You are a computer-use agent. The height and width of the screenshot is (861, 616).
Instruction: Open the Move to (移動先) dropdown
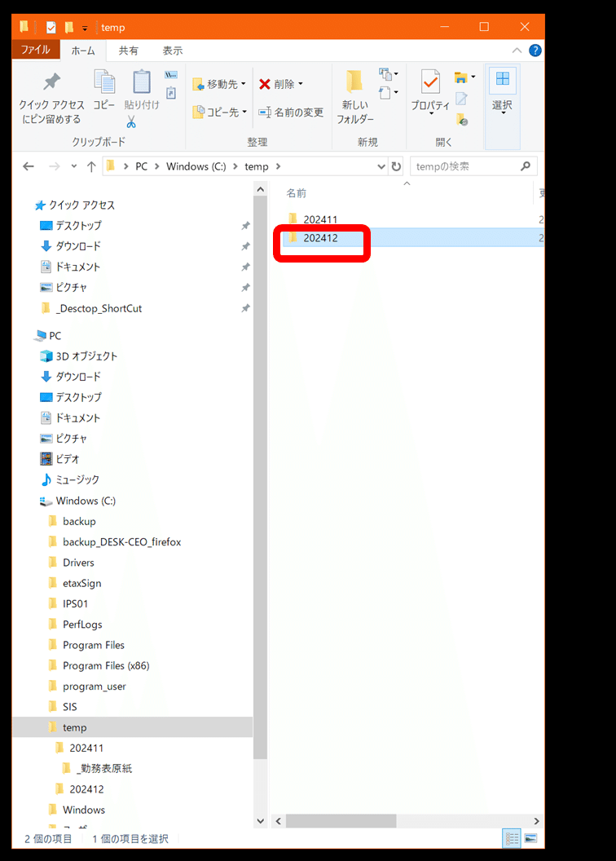(219, 84)
